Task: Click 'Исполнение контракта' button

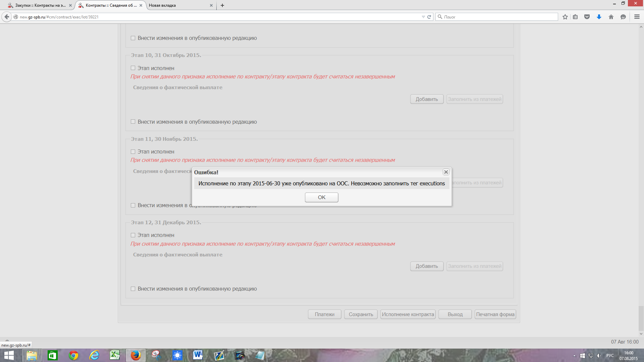Action: [408, 314]
